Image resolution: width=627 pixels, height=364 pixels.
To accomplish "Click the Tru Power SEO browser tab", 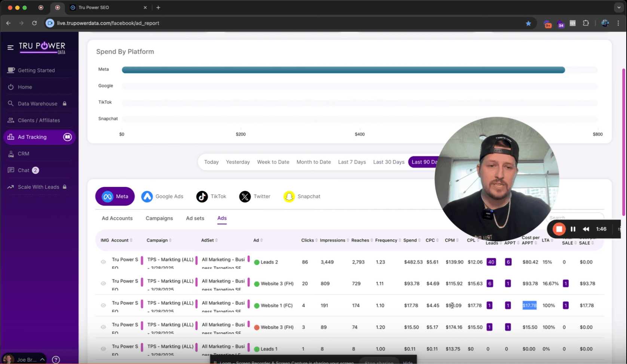I will (108, 7).
